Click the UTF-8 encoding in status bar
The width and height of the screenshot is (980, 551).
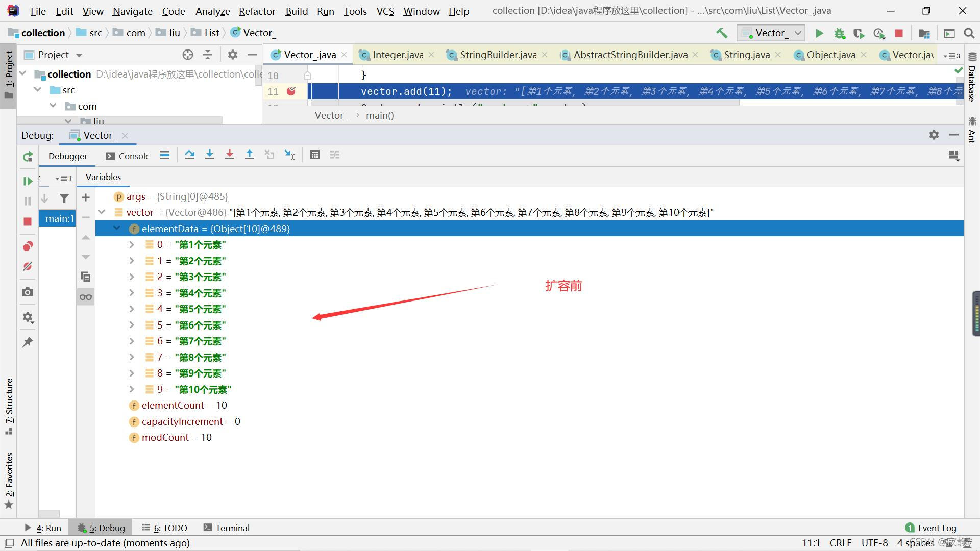point(874,543)
